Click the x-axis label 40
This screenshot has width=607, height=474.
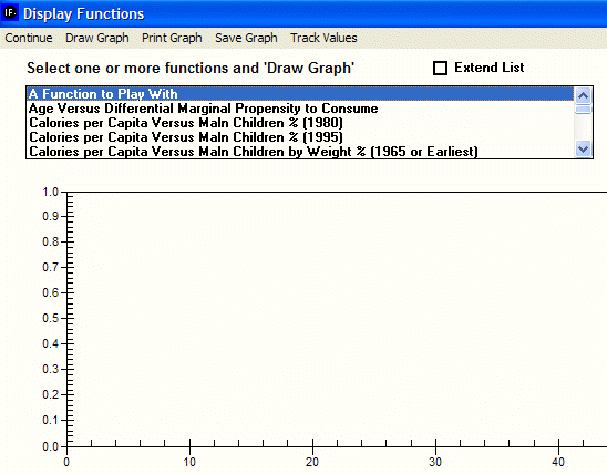click(558, 461)
